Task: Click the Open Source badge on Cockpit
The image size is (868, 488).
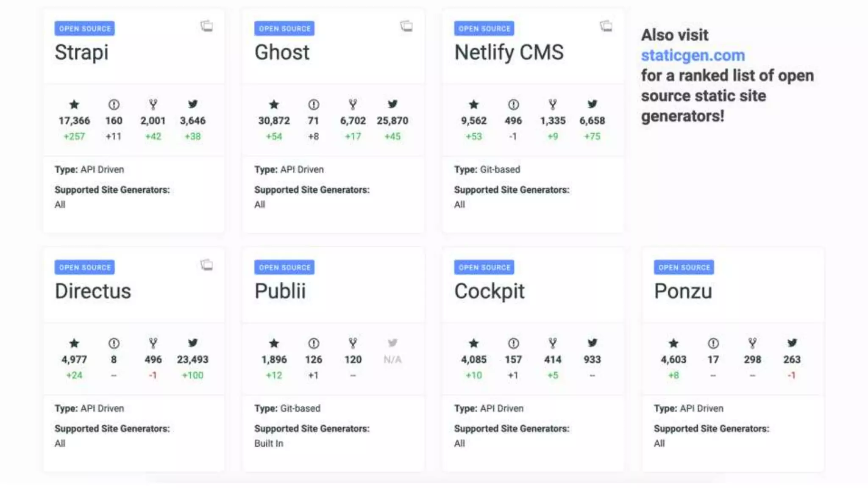Action: [x=484, y=267]
